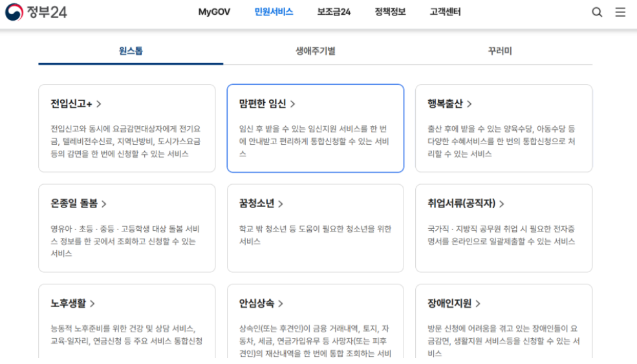Click the chevron beside 안심상속
This screenshot has height=364, width=637.
[281, 303]
